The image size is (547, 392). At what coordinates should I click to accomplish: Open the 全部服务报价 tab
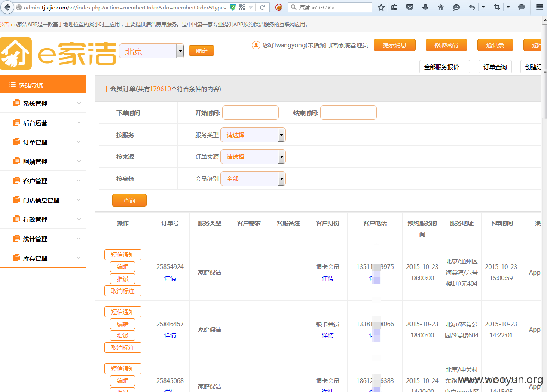tap(445, 67)
